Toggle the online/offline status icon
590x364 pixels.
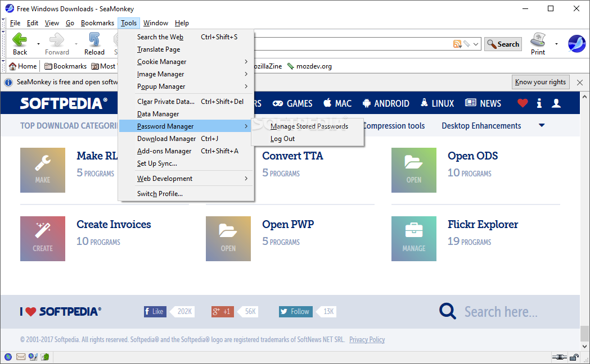pyautogui.click(x=559, y=357)
